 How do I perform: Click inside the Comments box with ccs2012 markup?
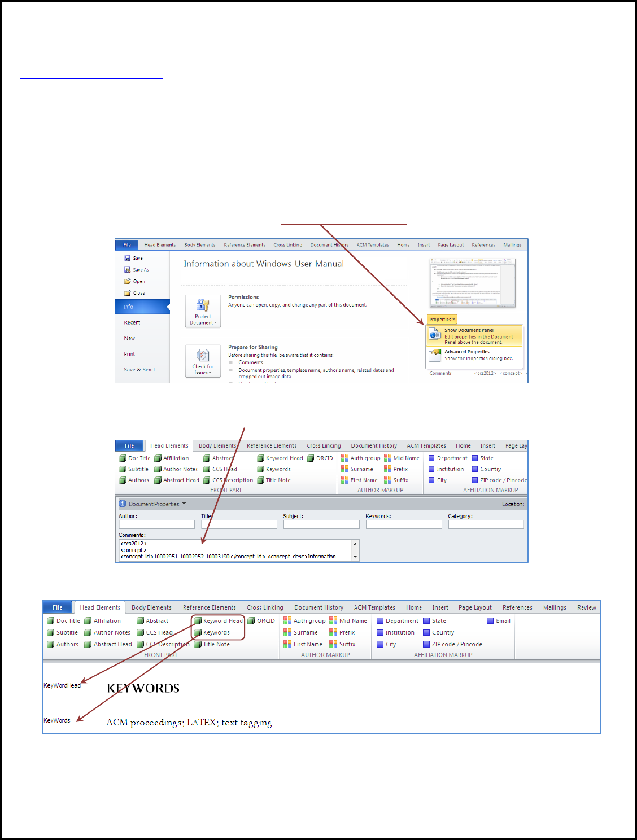pos(235,550)
